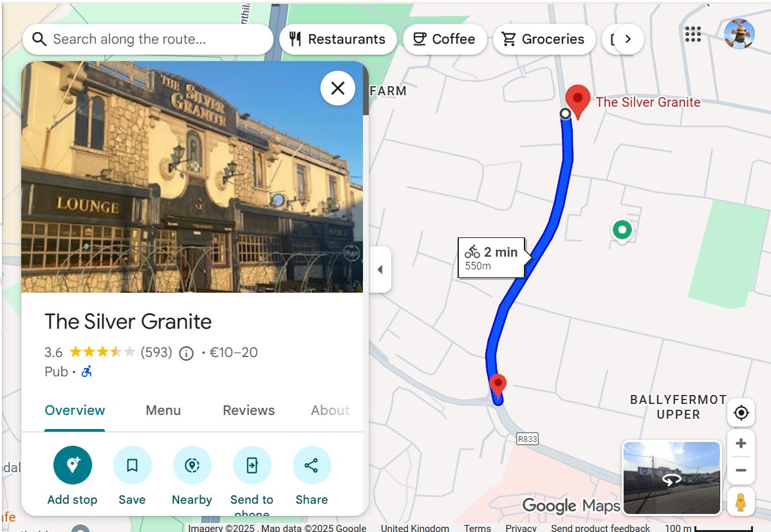Click the green circular map marker
This screenshot has width=771, height=532.
click(x=622, y=230)
